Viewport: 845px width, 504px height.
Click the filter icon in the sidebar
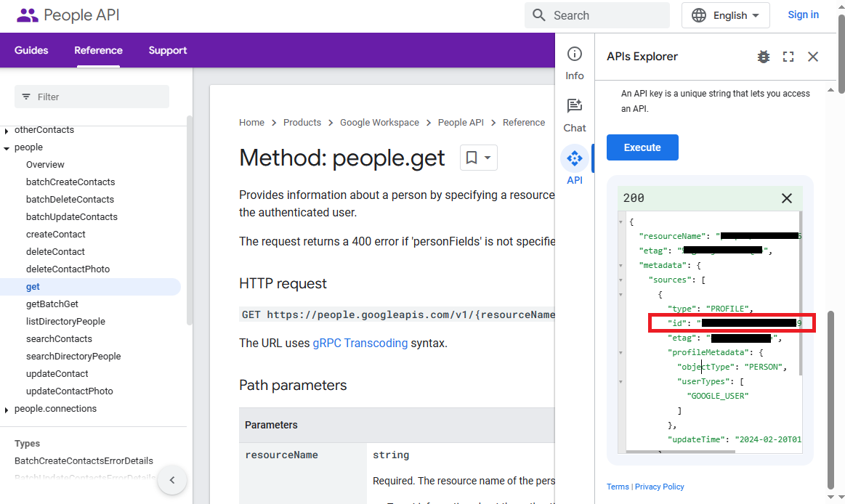[x=26, y=97]
